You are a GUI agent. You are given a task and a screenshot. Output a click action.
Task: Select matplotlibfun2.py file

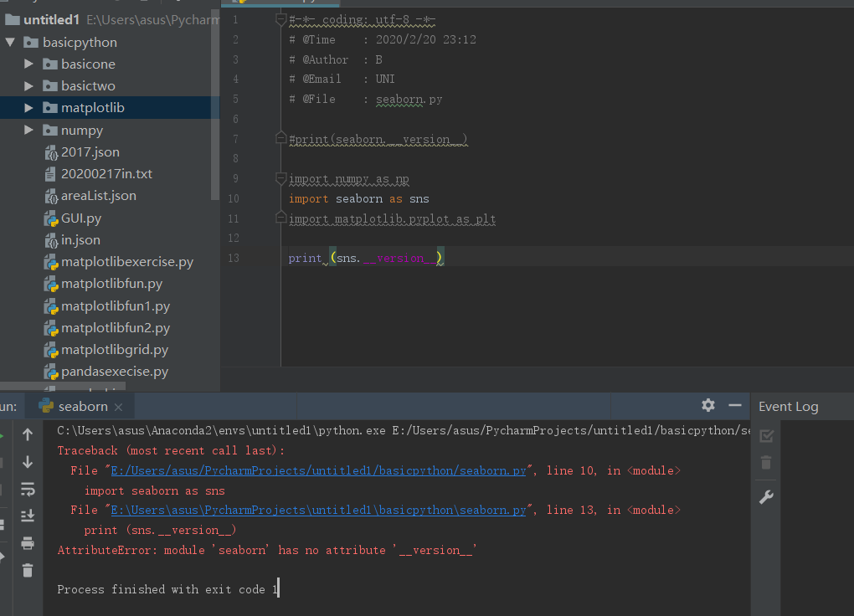coord(116,328)
